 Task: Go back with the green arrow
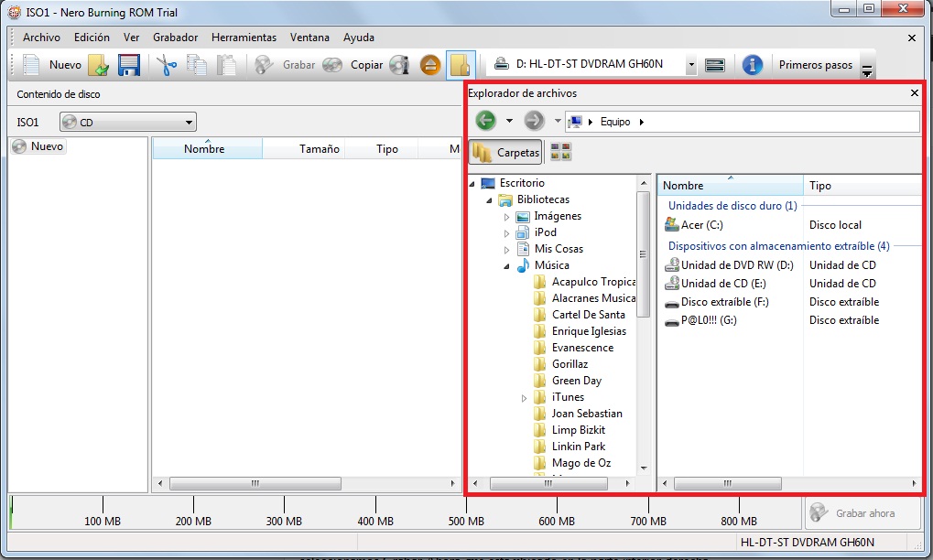(x=485, y=121)
